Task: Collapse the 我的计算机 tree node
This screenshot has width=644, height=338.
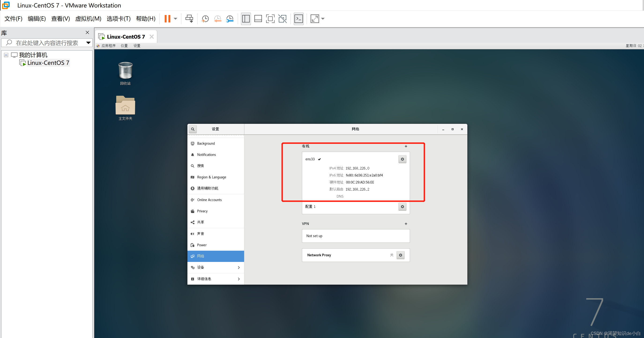Action: click(6, 55)
